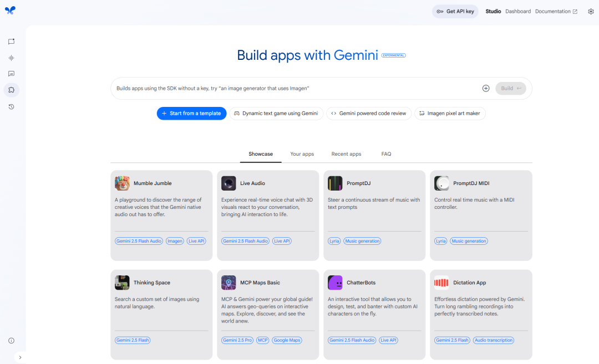Click the Audio transcription tag

click(x=494, y=340)
